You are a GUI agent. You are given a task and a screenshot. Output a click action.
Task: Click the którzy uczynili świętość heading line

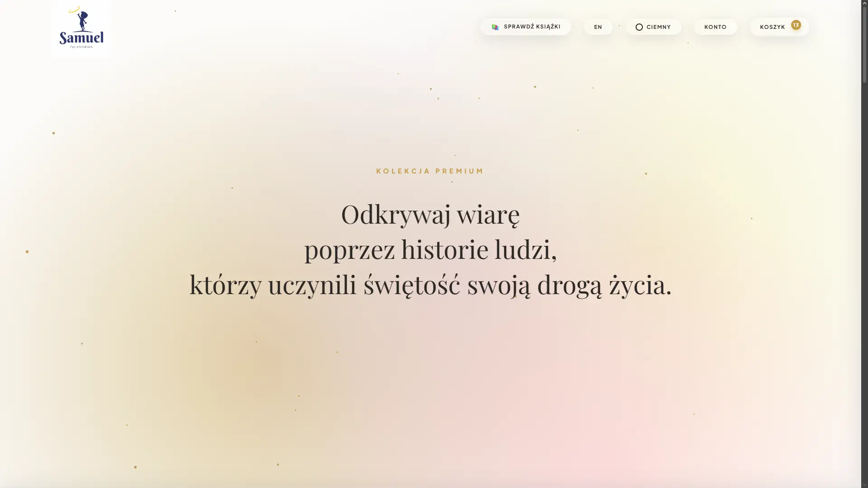coord(430,285)
